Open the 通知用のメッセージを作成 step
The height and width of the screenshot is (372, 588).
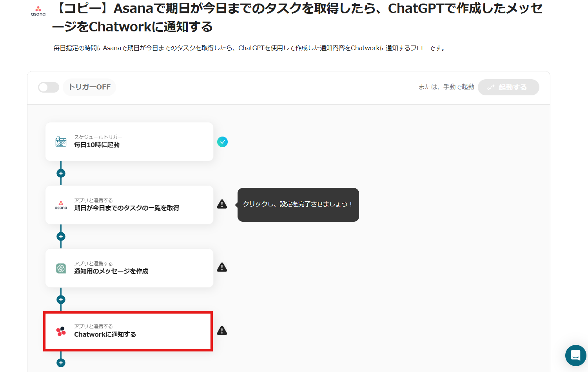[x=129, y=268]
